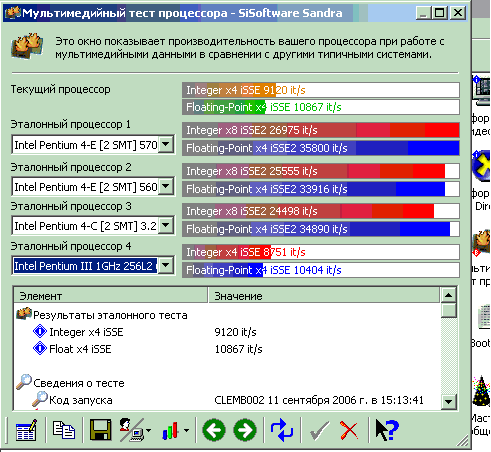Click the Floating-Point x4 iSSE2 34890 it/s bar
Screen dimensions: 491x452
click(321, 229)
